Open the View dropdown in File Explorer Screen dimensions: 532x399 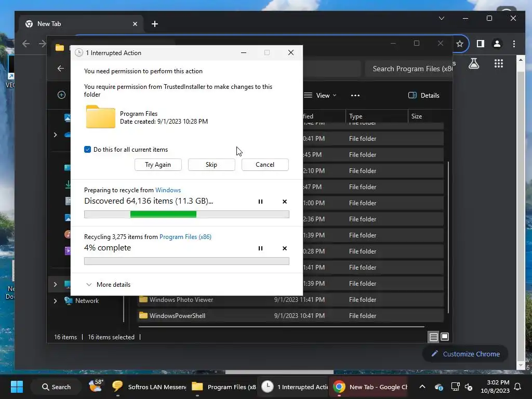click(x=320, y=96)
